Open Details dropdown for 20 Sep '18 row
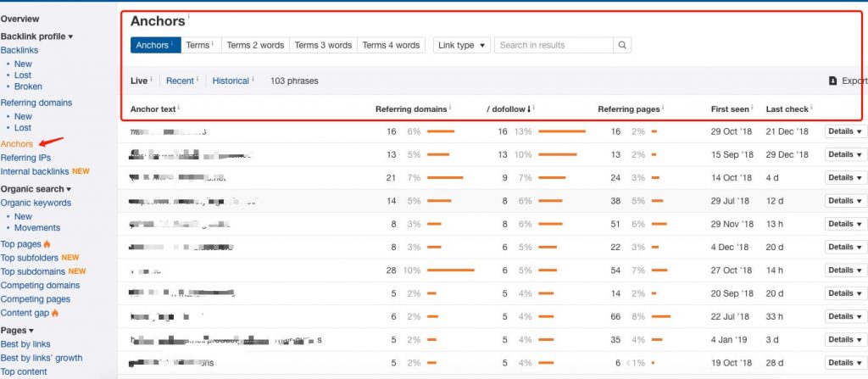Image resolution: width=868 pixels, height=379 pixels. [x=845, y=293]
